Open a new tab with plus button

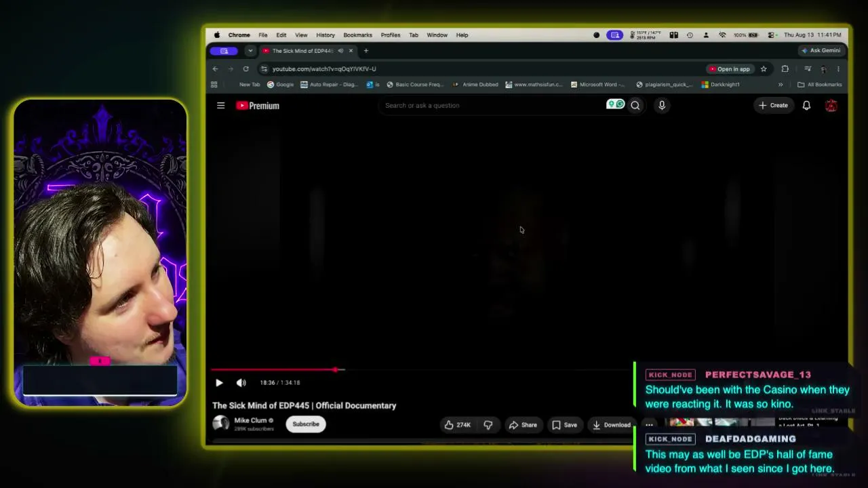click(x=366, y=51)
